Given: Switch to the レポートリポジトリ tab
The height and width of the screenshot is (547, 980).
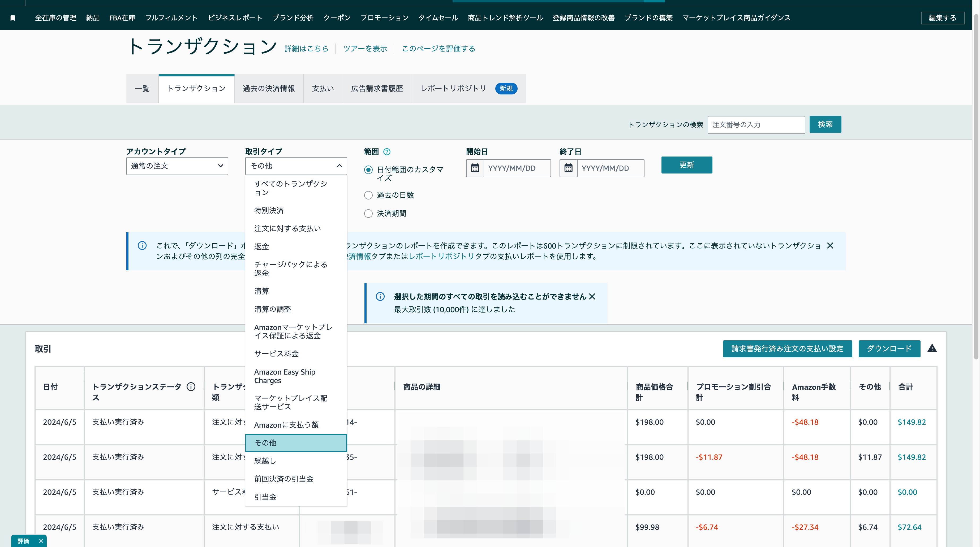Looking at the screenshot, I should click(x=469, y=89).
